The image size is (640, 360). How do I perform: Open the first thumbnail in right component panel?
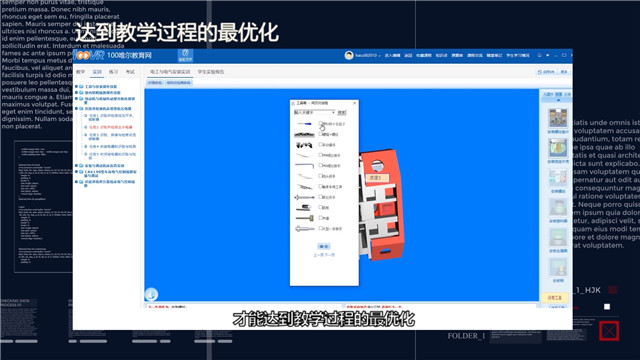point(558,119)
